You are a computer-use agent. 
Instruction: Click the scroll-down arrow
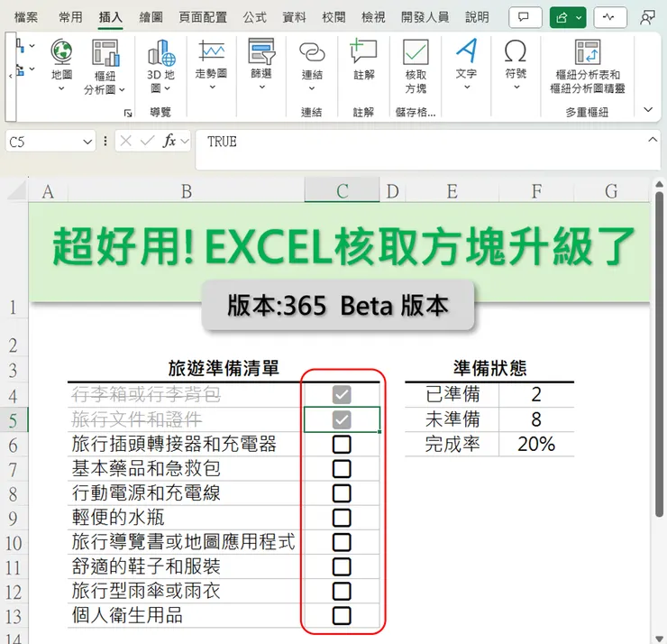click(660, 639)
